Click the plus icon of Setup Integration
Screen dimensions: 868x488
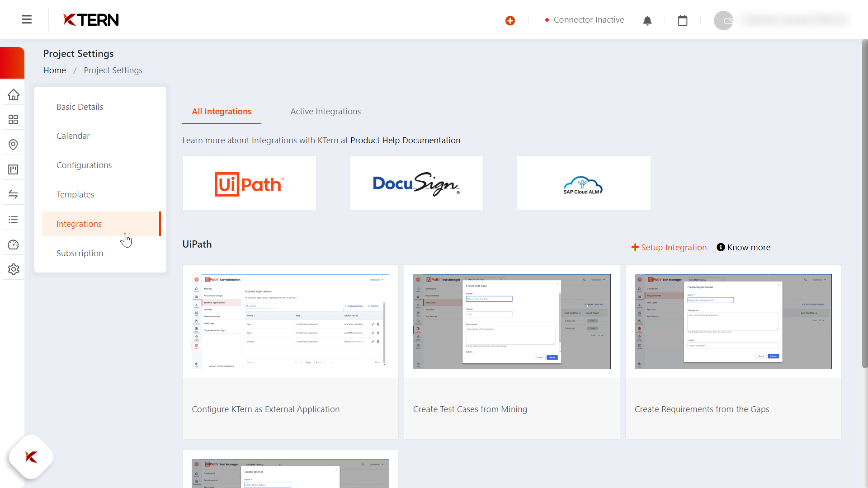635,247
